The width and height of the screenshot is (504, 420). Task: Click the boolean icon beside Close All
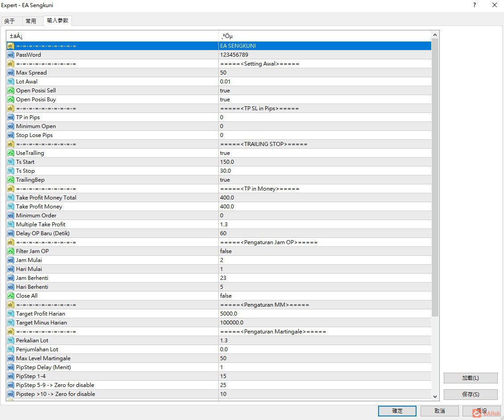(x=11, y=296)
